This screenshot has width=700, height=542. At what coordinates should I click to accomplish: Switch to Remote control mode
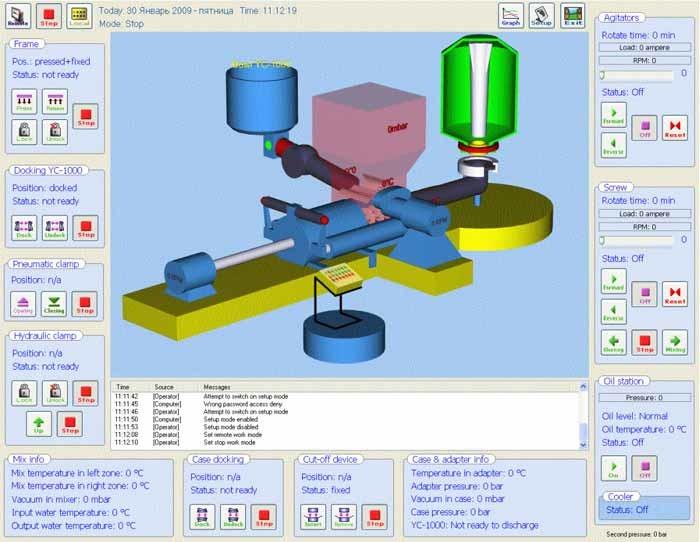click(20, 15)
